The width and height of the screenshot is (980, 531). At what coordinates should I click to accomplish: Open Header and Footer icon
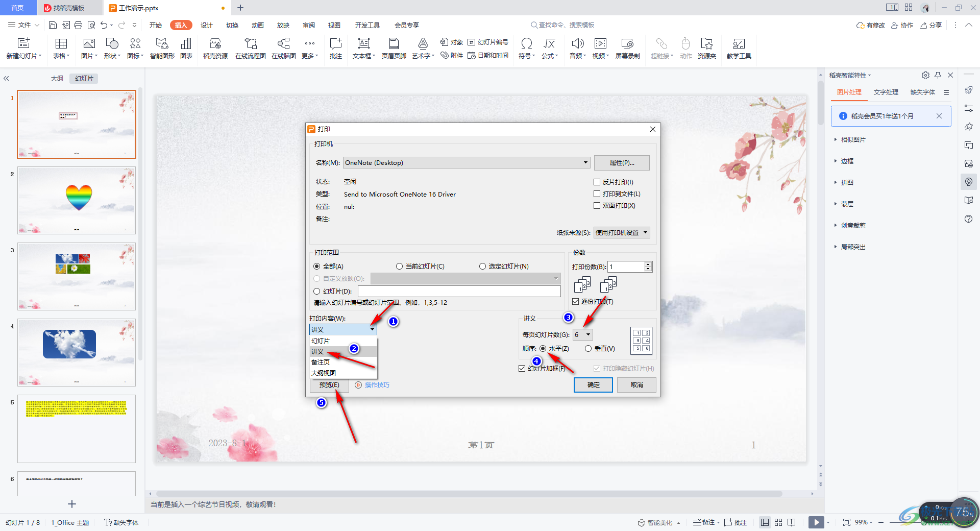(x=394, y=43)
